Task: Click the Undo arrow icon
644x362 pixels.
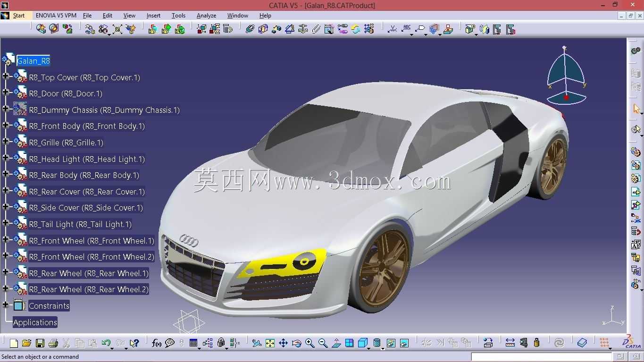Action: [x=106, y=343]
